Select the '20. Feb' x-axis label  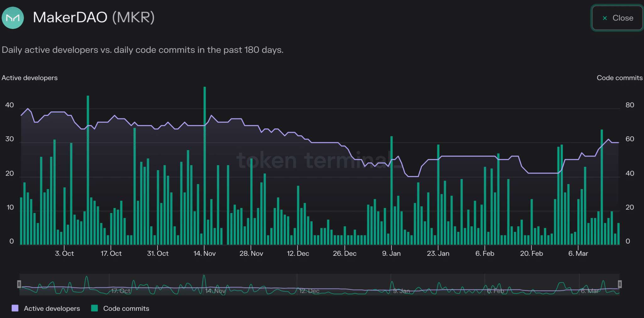(531, 254)
